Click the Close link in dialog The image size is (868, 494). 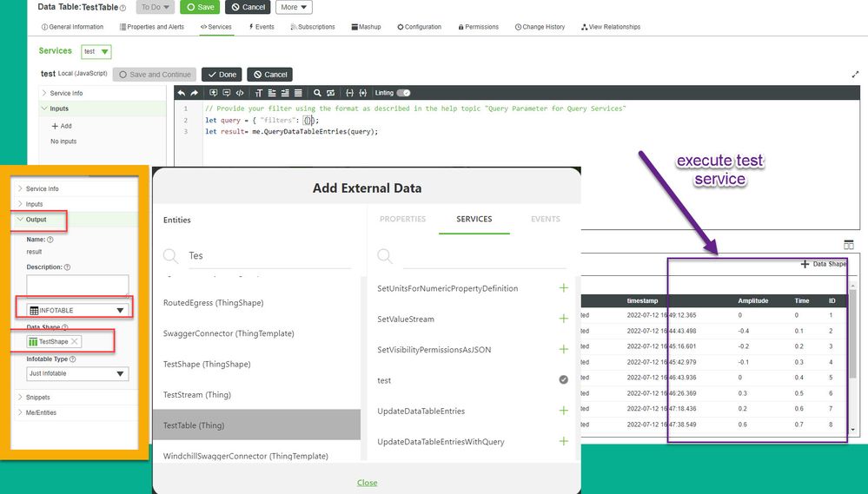(367, 483)
